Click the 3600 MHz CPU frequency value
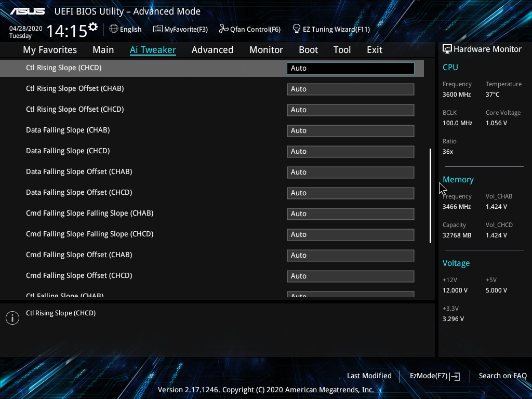532x399 pixels. click(x=457, y=95)
